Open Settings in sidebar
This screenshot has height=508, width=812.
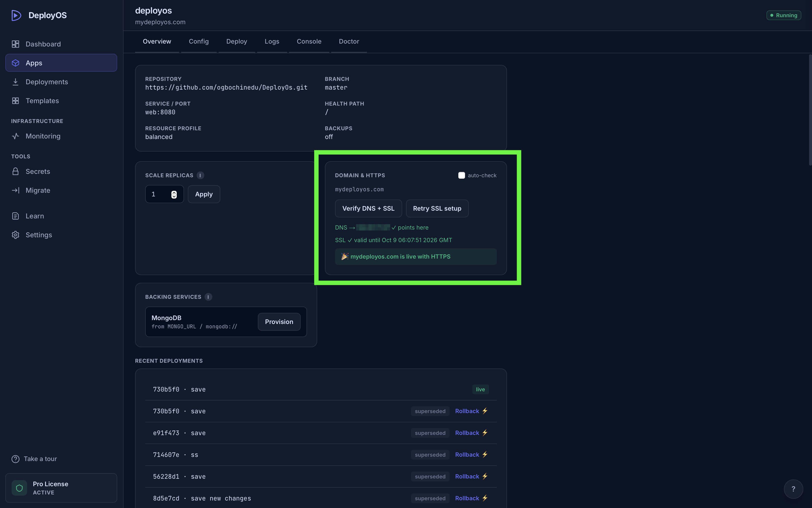pyautogui.click(x=61, y=235)
